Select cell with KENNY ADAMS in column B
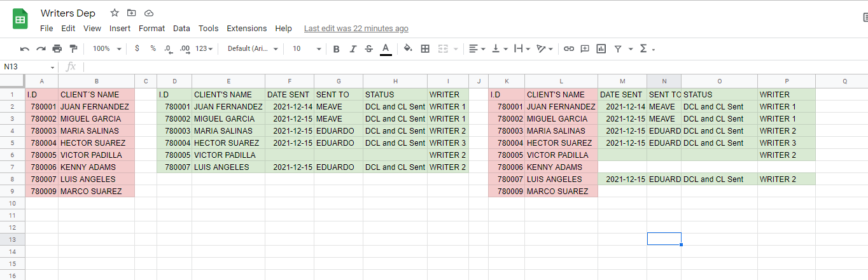Screen dimensions: 868x280 click(x=96, y=167)
